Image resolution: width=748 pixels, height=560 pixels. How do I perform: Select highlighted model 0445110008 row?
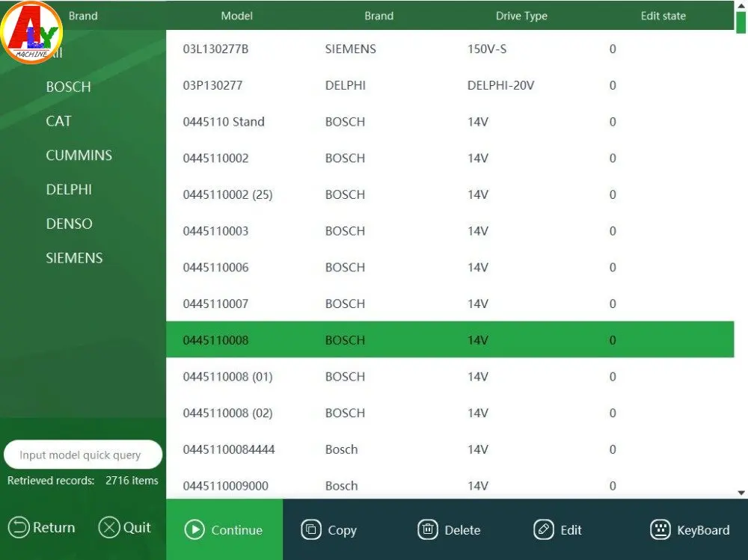tap(450, 339)
